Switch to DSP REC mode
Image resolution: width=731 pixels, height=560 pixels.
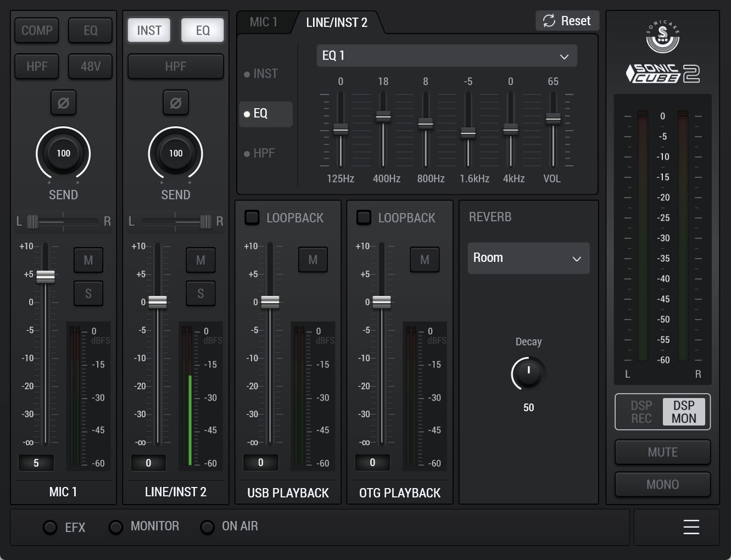(x=640, y=412)
